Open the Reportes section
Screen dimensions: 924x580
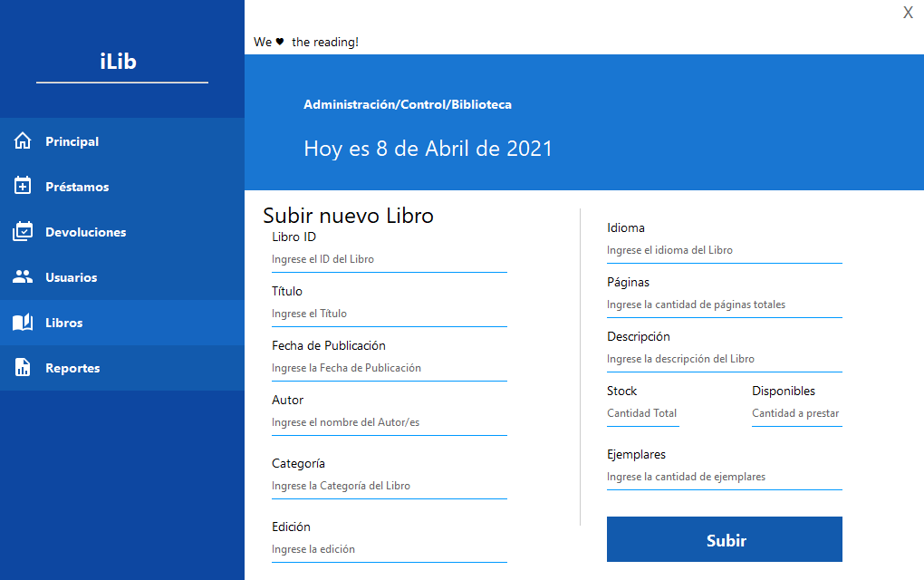[122, 368]
